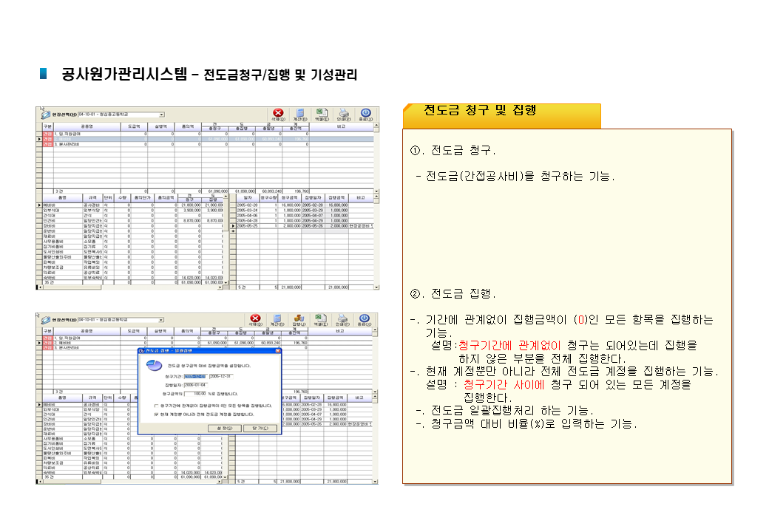The width and height of the screenshot is (769, 532).
Task: Click 종료(X) exit icon in the bottom screenshot
Action: 365,319
